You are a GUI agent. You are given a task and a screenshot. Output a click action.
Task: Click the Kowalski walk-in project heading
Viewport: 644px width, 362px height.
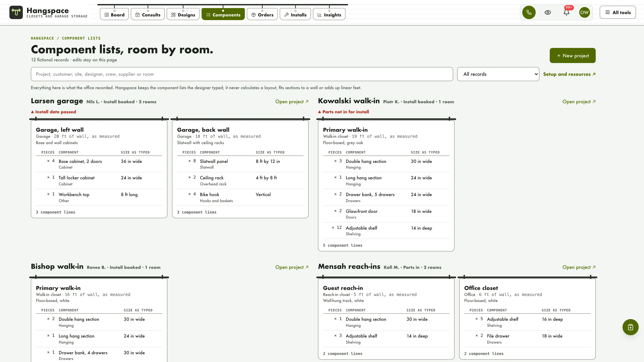349,101
